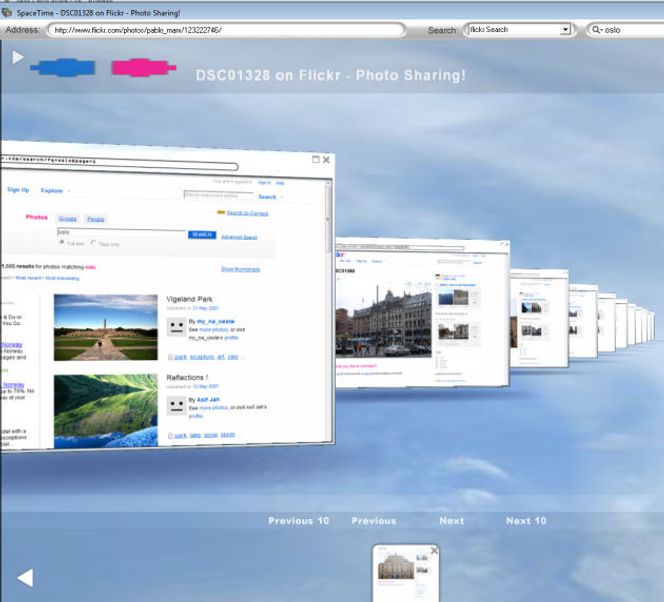Screen dimensions: 664x602
Task: Click the Search link in Flickr page header
Action: click(x=267, y=197)
